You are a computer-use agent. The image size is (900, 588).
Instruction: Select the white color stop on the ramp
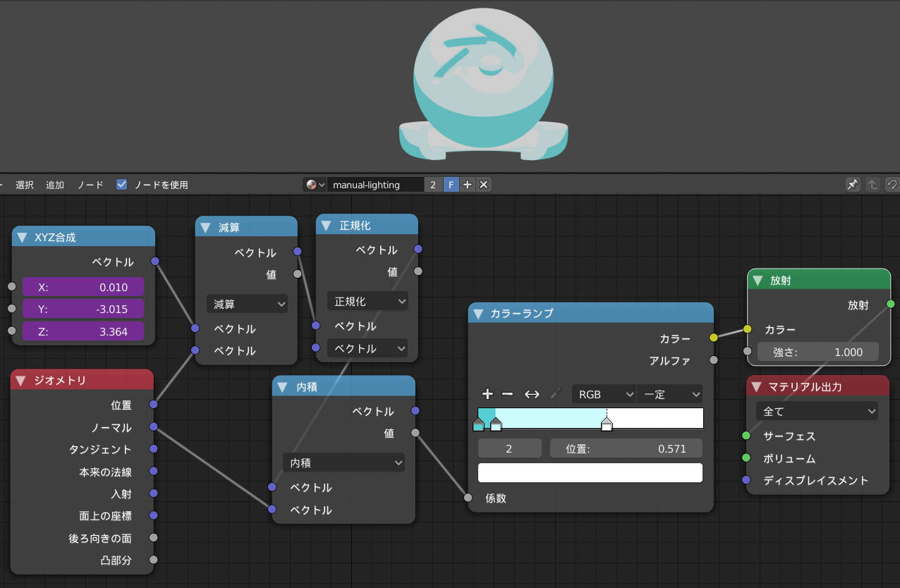607,424
